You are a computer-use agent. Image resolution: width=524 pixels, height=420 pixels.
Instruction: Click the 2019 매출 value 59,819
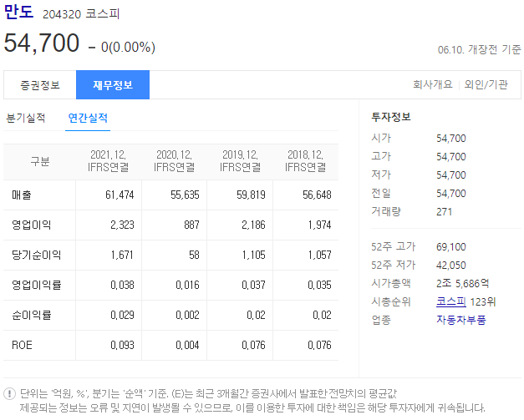click(x=251, y=195)
